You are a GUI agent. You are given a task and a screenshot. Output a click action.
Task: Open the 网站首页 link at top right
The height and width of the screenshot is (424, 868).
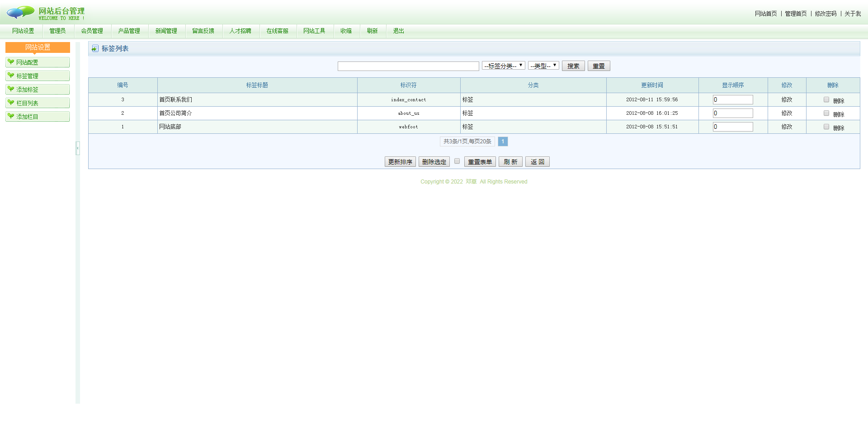766,14
